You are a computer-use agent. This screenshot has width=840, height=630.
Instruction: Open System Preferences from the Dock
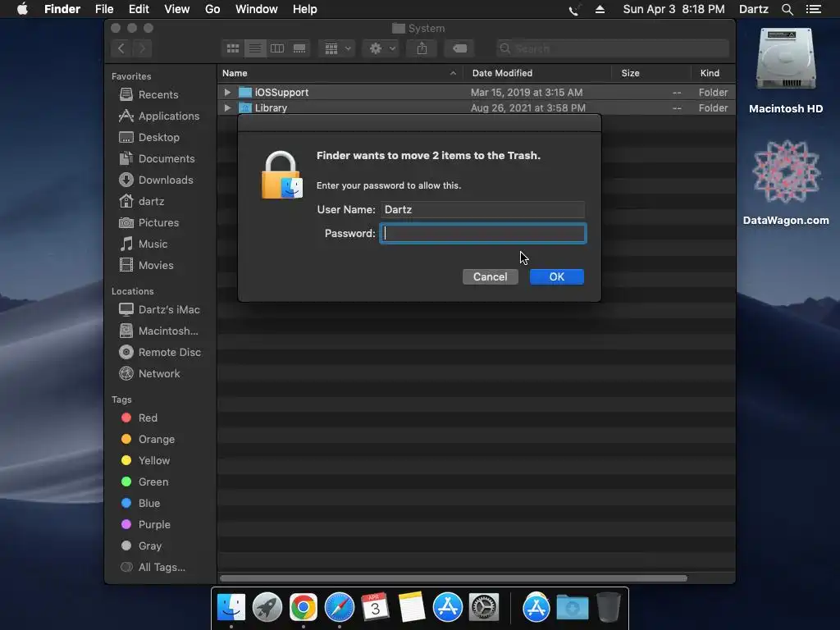coord(484,607)
